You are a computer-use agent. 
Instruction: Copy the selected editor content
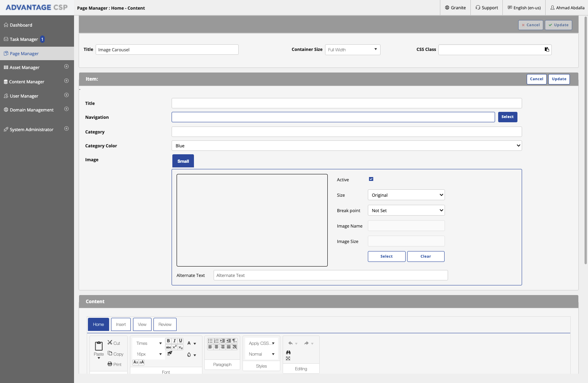pyautogui.click(x=115, y=354)
